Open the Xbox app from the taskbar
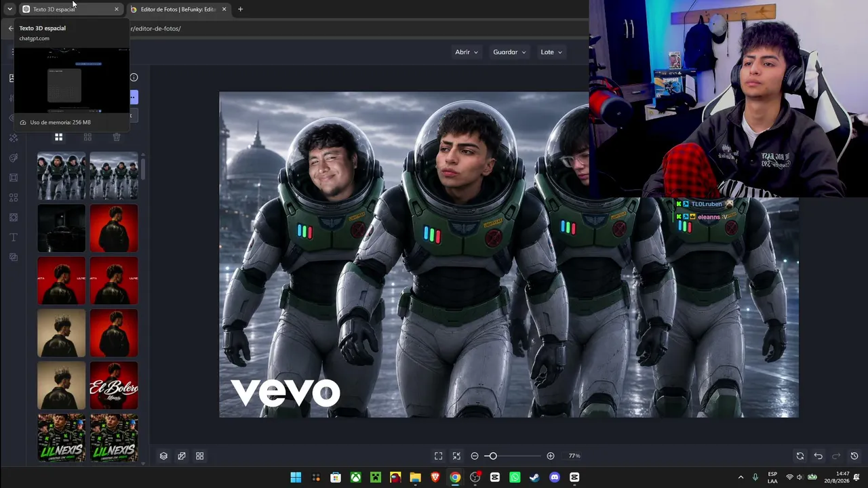868x488 pixels. pyautogui.click(x=355, y=477)
